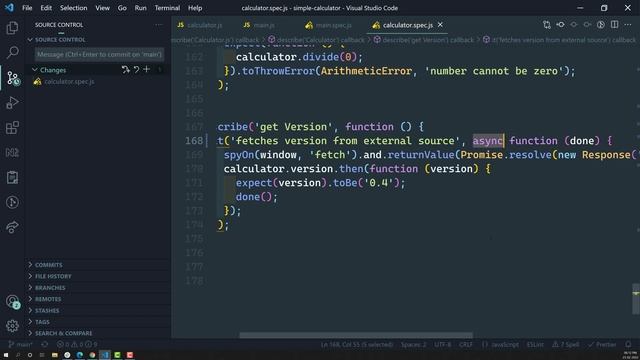Screen dimensions: 640x360
Task: Open File Explorer from the taskbar
Action: 55,355
